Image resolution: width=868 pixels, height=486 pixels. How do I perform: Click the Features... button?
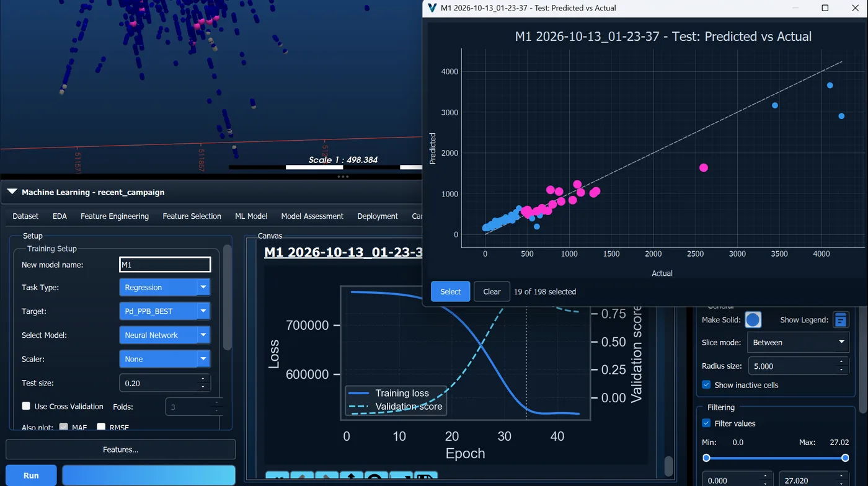coord(121,449)
